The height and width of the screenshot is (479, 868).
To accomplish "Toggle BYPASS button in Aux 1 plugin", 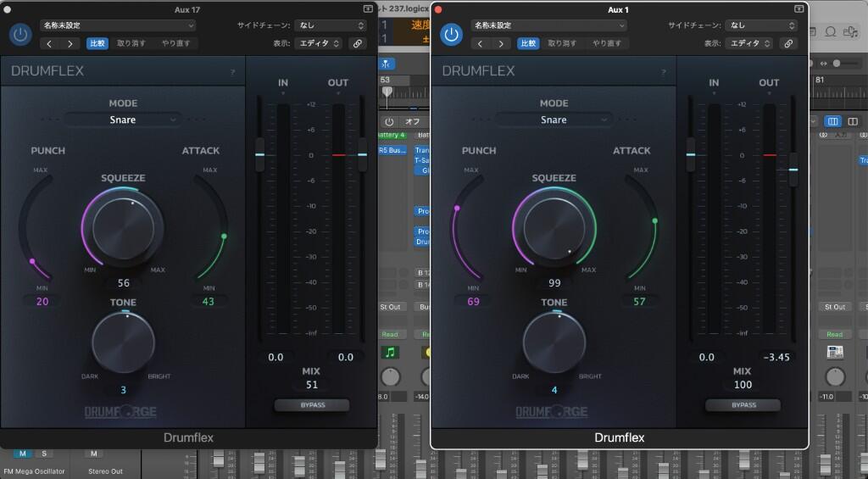I will point(743,404).
